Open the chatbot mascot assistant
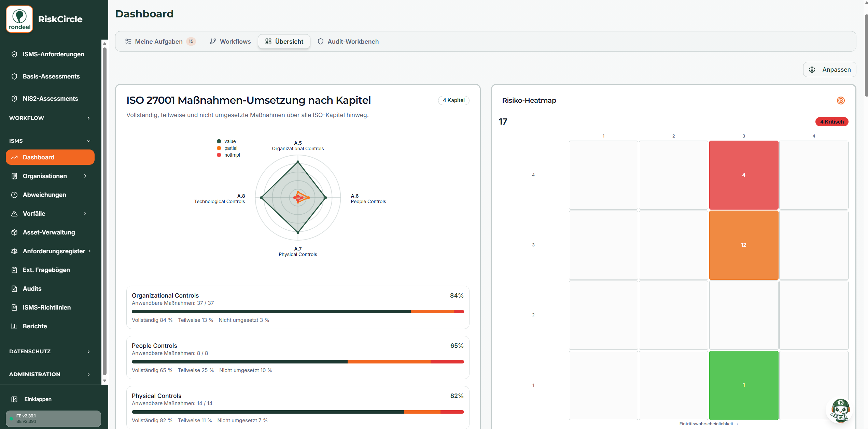 [840, 410]
